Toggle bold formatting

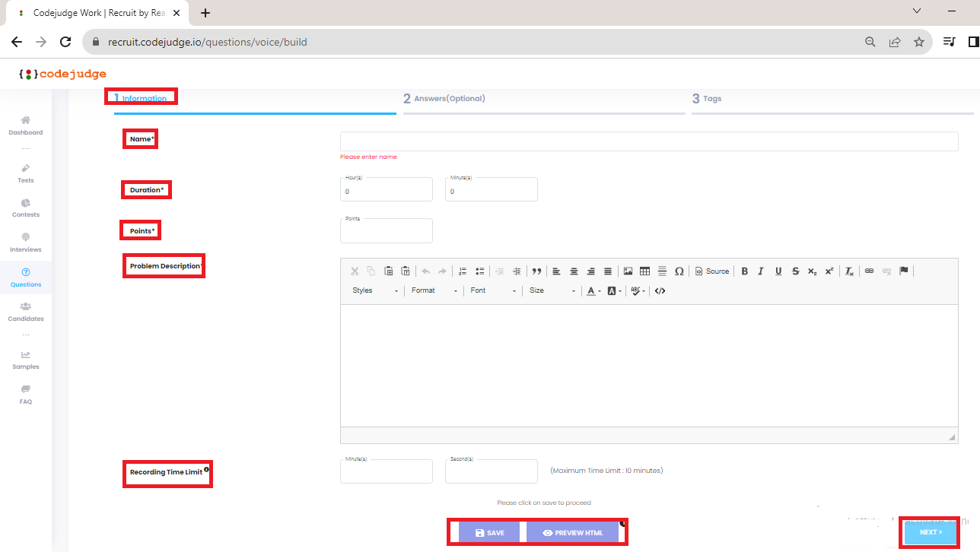click(x=744, y=271)
